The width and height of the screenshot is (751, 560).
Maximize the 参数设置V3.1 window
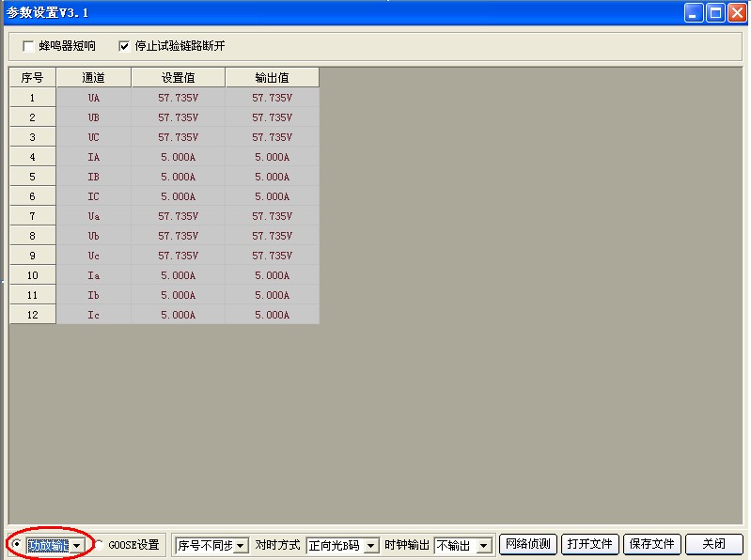(715, 12)
